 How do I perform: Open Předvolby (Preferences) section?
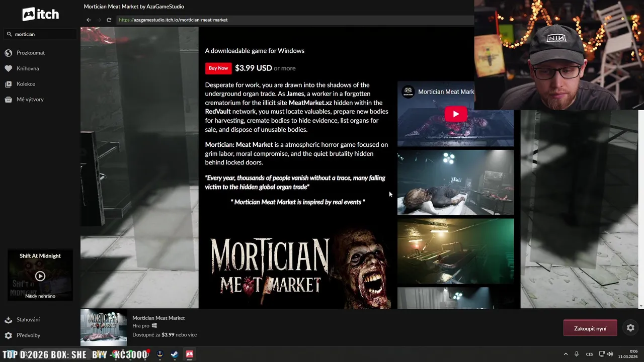pyautogui.click(x=28, y=335)
